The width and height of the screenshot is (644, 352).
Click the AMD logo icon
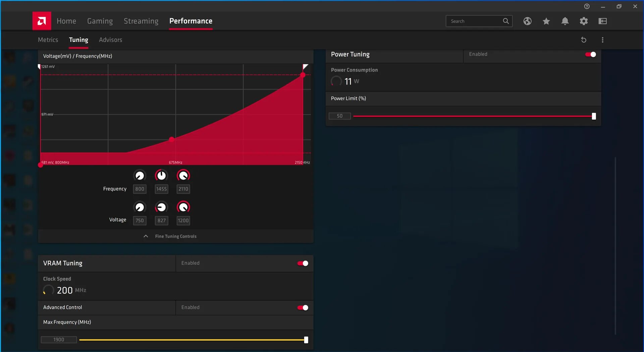(42, 21)
